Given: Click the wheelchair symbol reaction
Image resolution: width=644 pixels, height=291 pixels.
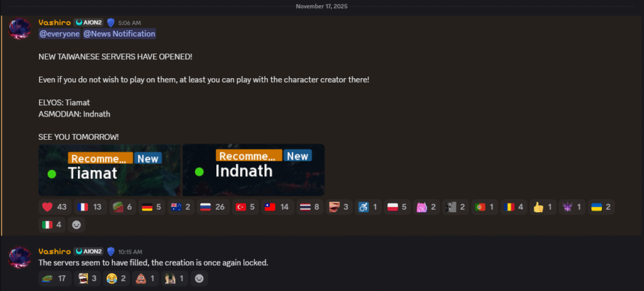Looking at the screenshot, I should pos(368,207).
